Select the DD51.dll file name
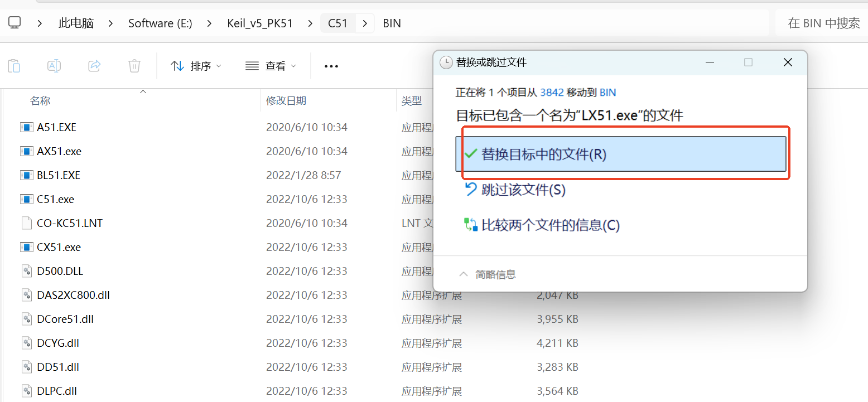Viewport: 868px width, 402px height. click(x=58, y=367)
